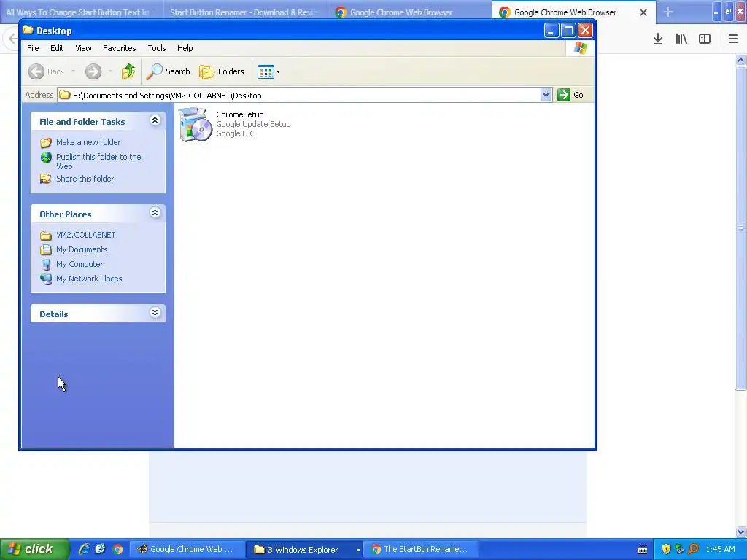The width and height of the screenshot is (747, 560).
Task: Open the Tools menu
Action: pos(157,48)
